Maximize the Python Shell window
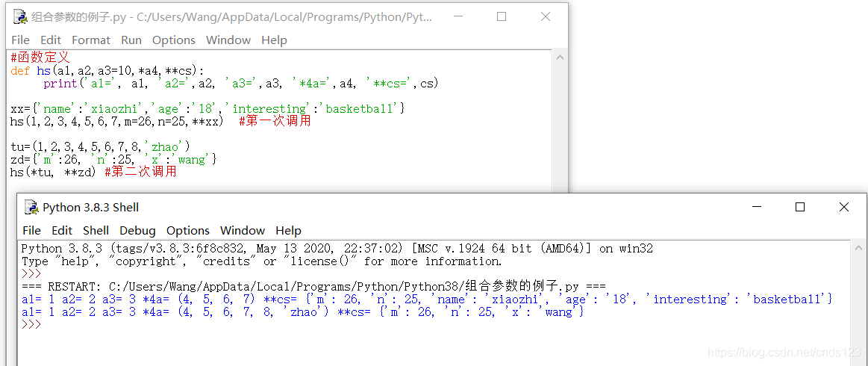 pyautogui.click(x=800, y=207)
